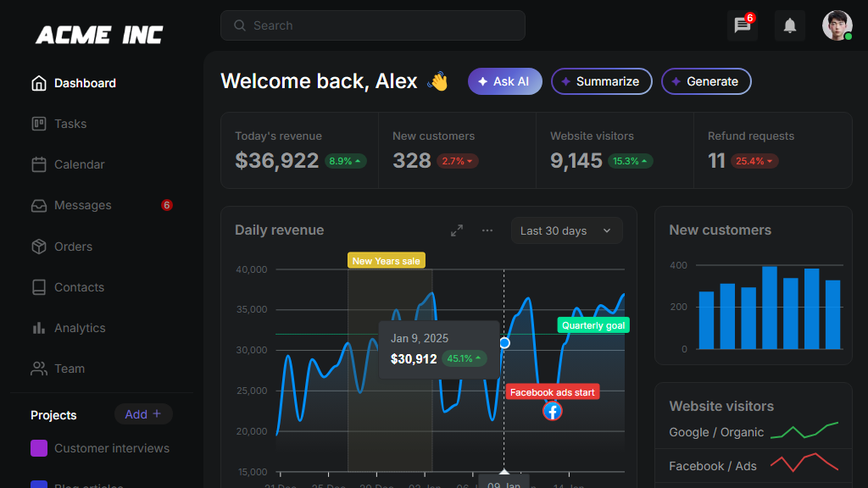Screen dimensions: 868x488
Task: Click the green Google / Organic sparkline
Action: 804,430
